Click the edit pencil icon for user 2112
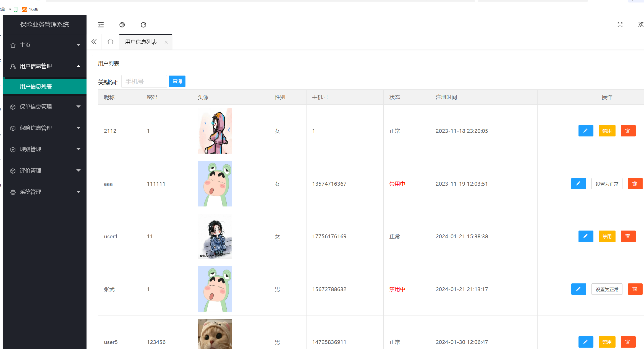644x349 pixels. point(586,131)
